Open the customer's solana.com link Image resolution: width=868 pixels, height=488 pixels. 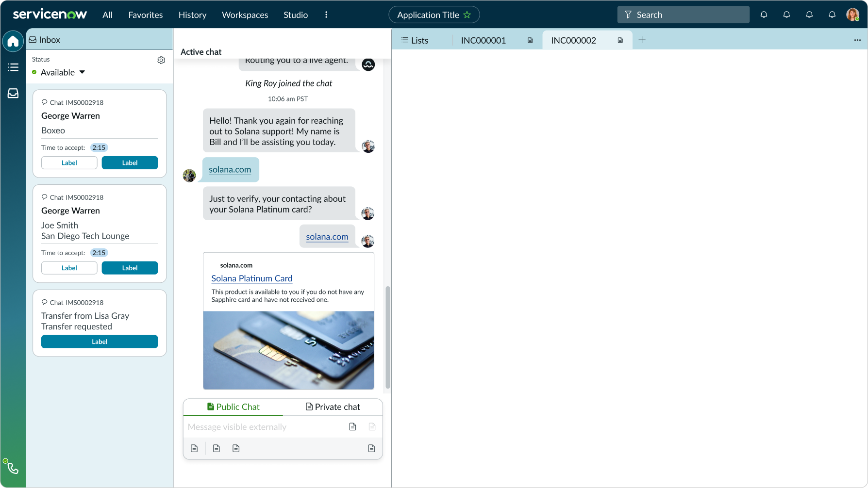click(x=230, y=170)
